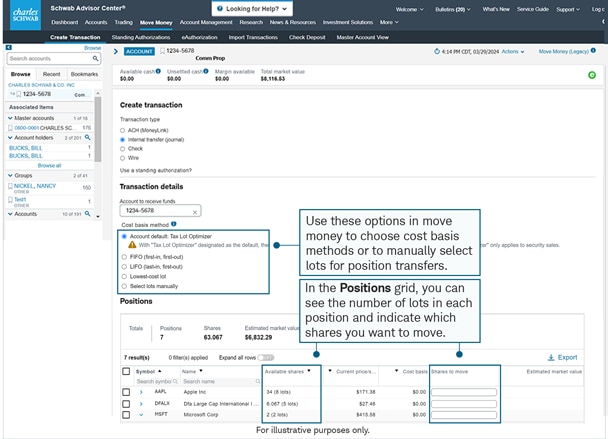This screenshot has width=608, height=439.
Task: Click the Symbol column sort arrow
Action: pos(159,371)
